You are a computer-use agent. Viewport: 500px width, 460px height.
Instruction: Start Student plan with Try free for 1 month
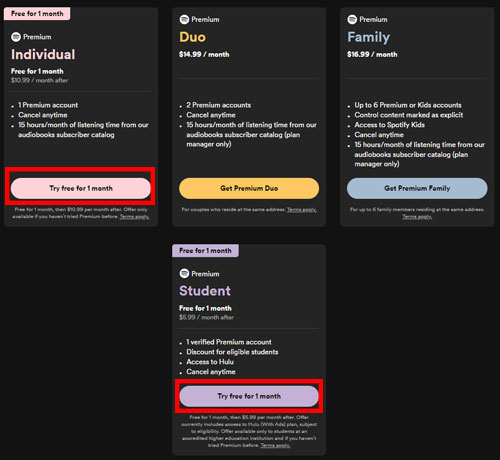pyautogui.click(x=249, y=396)
